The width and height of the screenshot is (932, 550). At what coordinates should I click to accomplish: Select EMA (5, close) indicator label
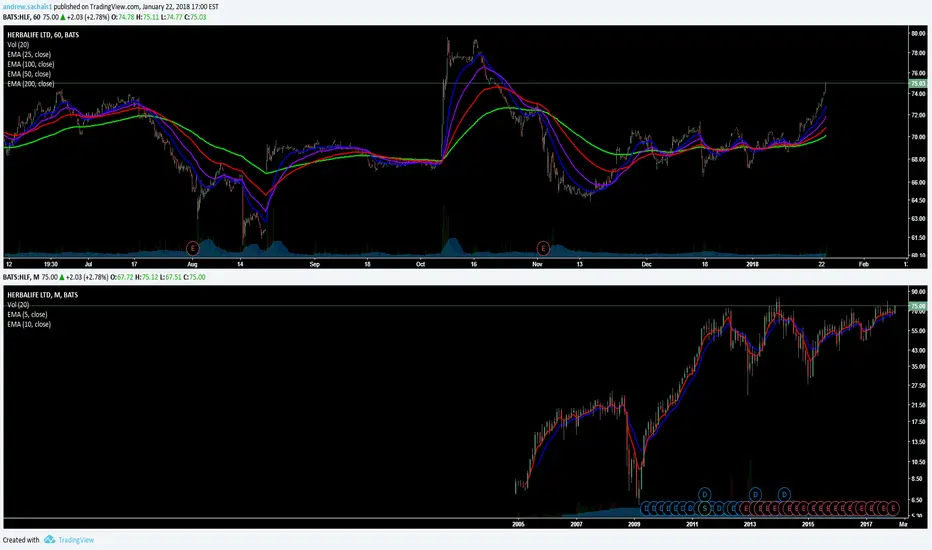pos(27,315)
